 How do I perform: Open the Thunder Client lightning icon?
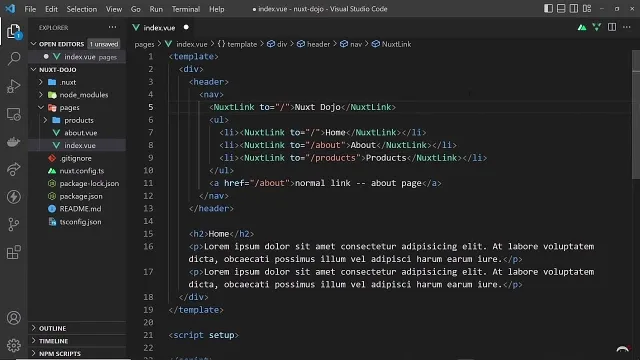(x=13, y=197)
